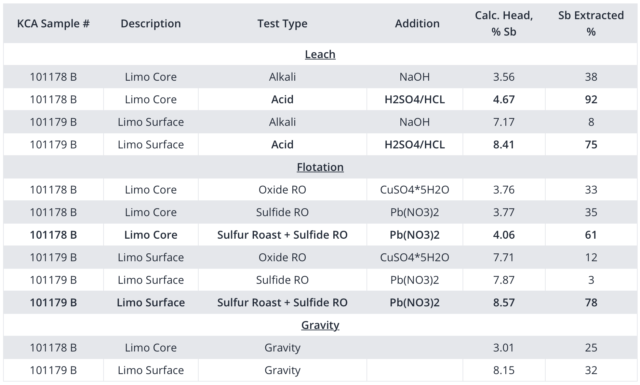This screenshot has height=385, width=640.
Task: Select the Description column header
Action: click(x=151, y=24)
